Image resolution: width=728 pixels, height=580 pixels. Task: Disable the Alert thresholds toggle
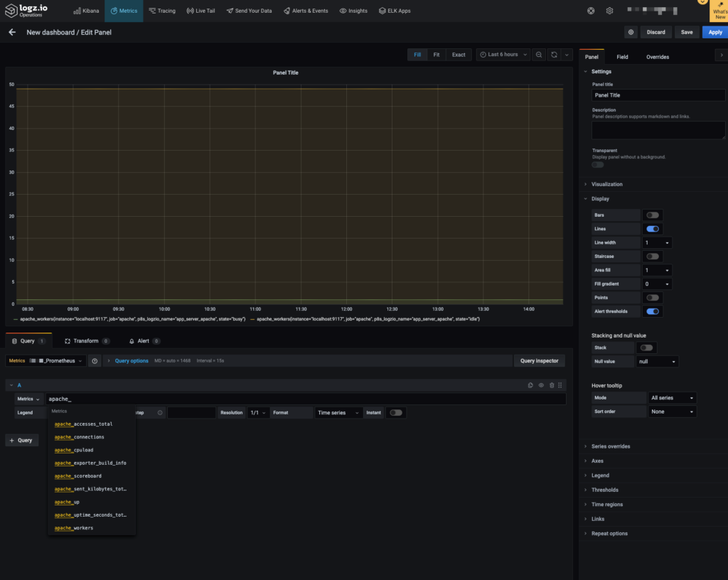pyautogui.click(x=653, y=311)
